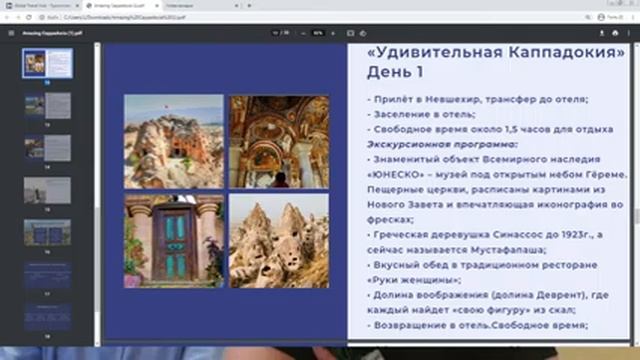Open the PDF viewer more actions menu
Screen dimensions: 640x360
pyautogui.click(x=629, y=33)
